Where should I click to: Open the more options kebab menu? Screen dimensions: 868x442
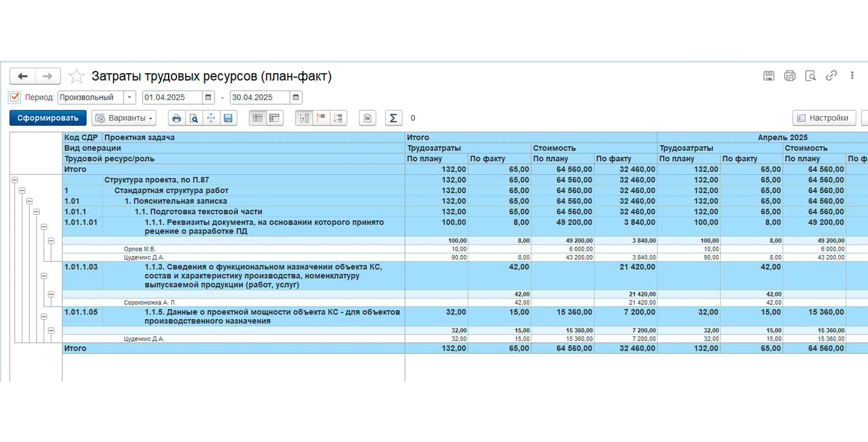pos(852,76)
